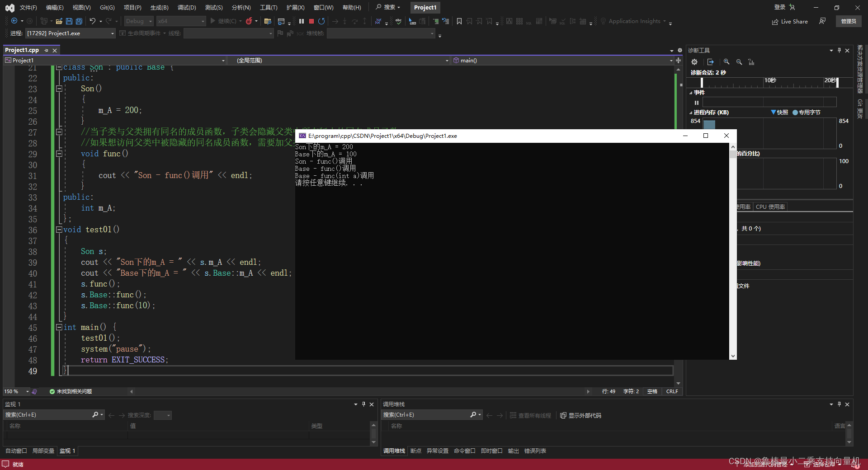Click the 管理员 button

(x=848, y=21)
